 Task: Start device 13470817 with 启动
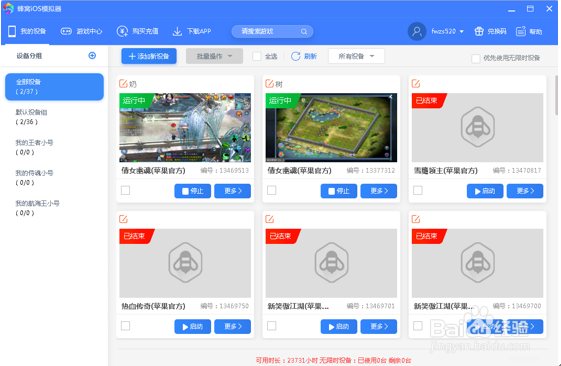click(x=485, y=191)
